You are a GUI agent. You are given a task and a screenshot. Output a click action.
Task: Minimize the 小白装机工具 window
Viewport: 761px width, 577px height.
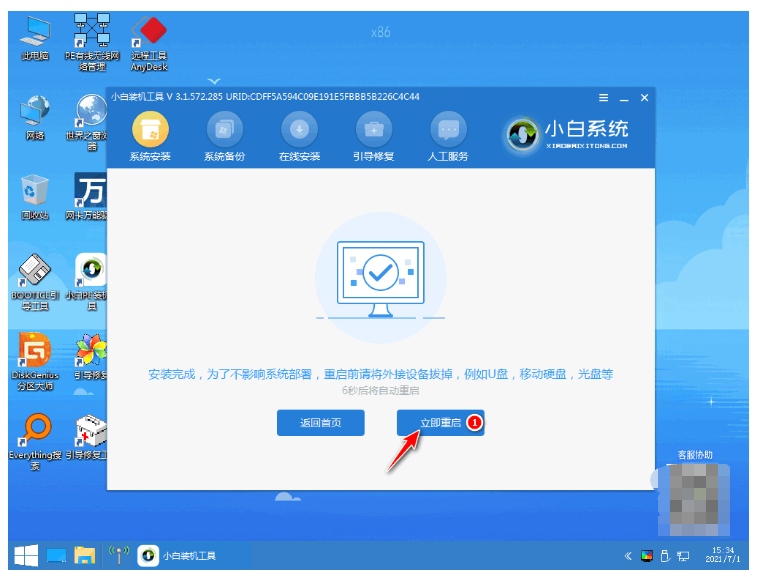point(624,98)
